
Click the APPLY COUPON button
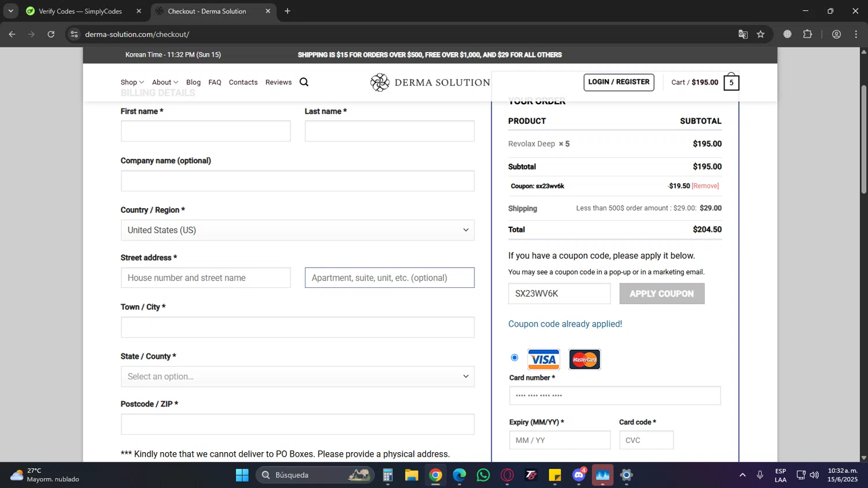point(662,294)
